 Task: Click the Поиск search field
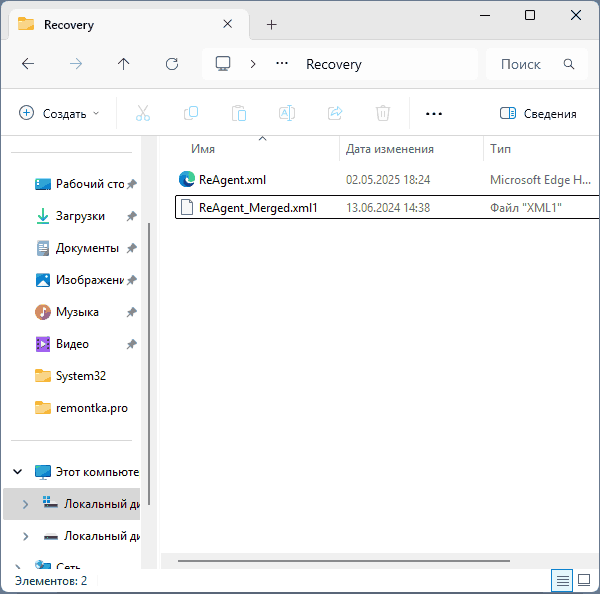[x=536, y=64]
